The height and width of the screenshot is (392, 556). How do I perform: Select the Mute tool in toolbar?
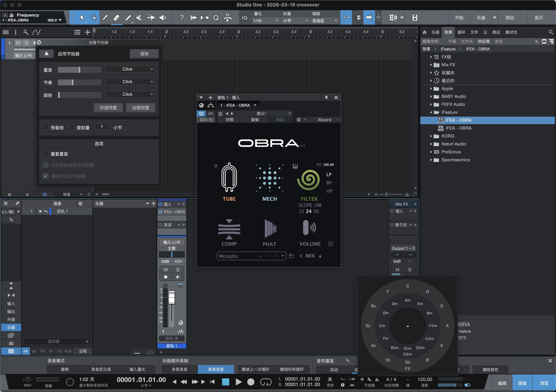coord(139,18)
